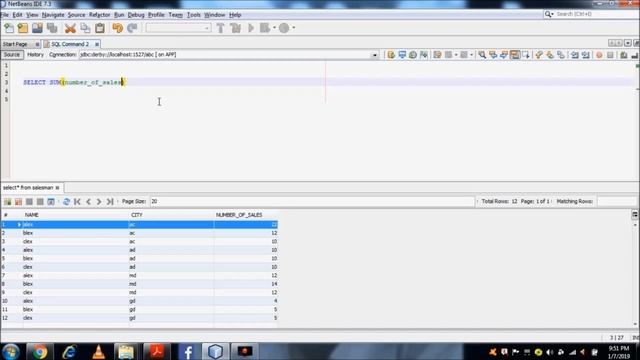
Task: Click the New Project toolbar icon
Action: pyautogui.click(x=23, y=28)
